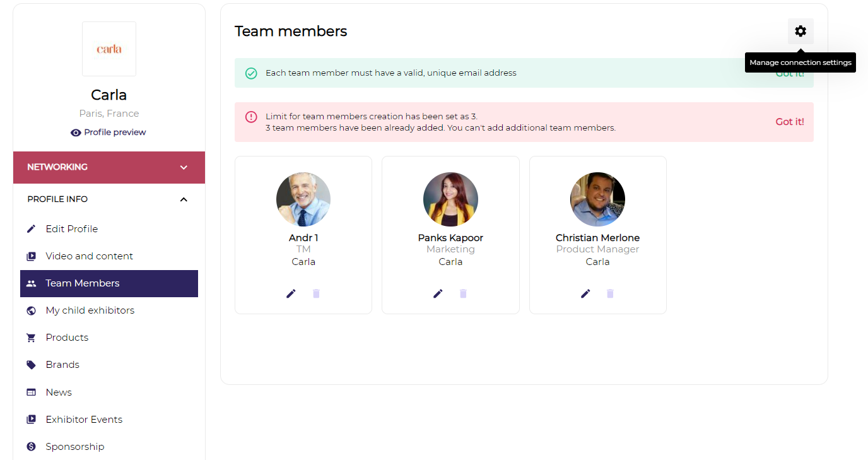Expand the NETWORKING section chevron
This screenshot has width=868, height=460.
184,167
